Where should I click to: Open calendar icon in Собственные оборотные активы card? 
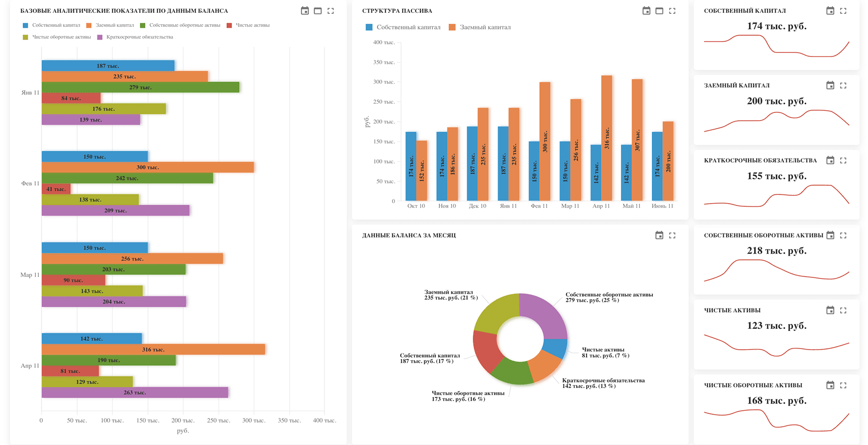830,235
